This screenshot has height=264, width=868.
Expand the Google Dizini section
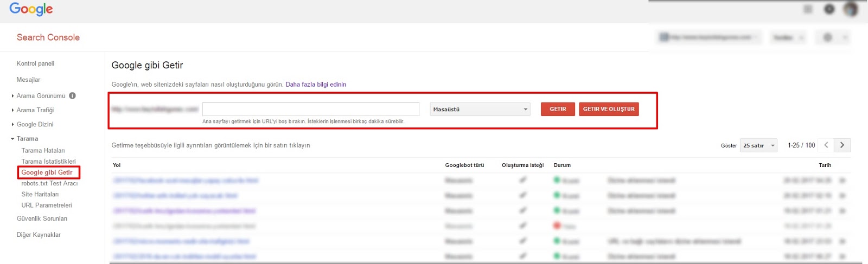(35, 124)
